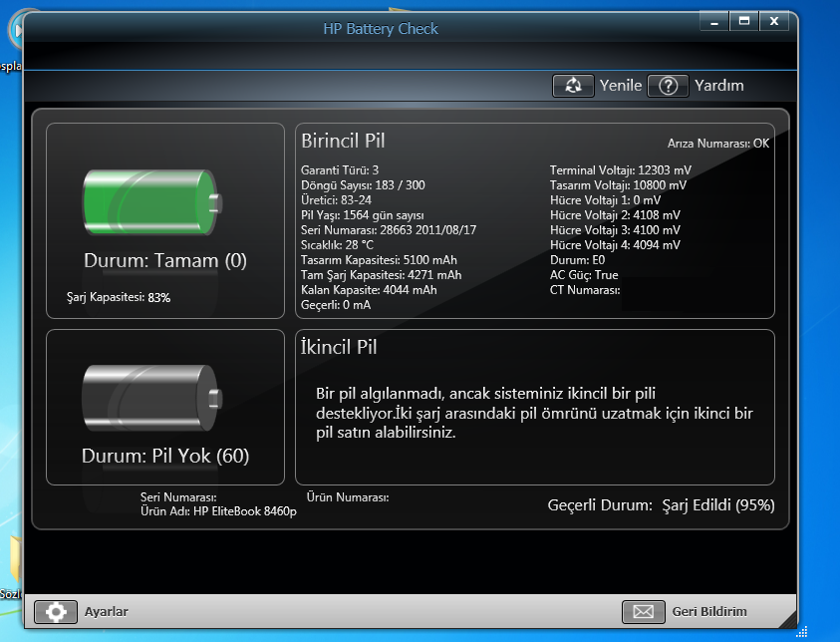Click 'Arıza Numarası: OK' text

(717, 144)
